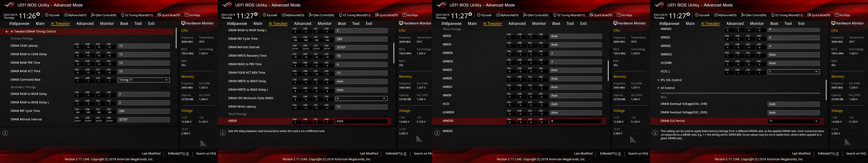Open Избранное tab in the DRAM CLK Period screen
Image resolution: width=868 pixels, height=163 pixels.
click(669, 24)
